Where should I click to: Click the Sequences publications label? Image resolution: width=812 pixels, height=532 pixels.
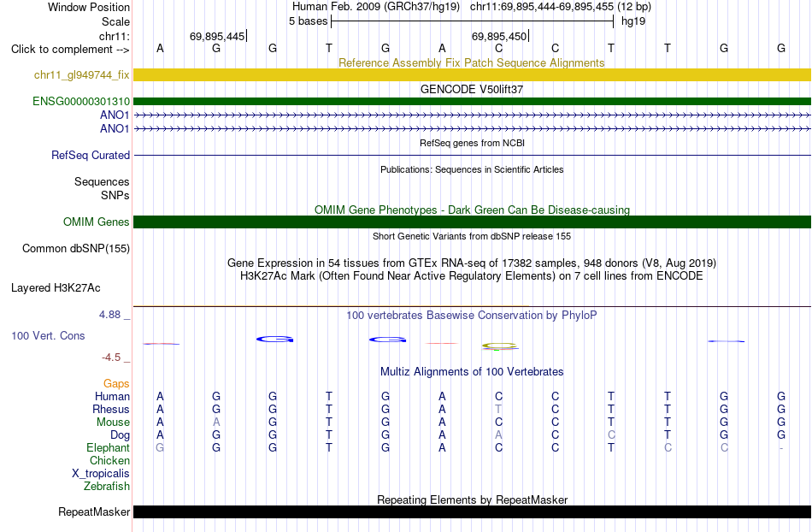tap(102, 182)
